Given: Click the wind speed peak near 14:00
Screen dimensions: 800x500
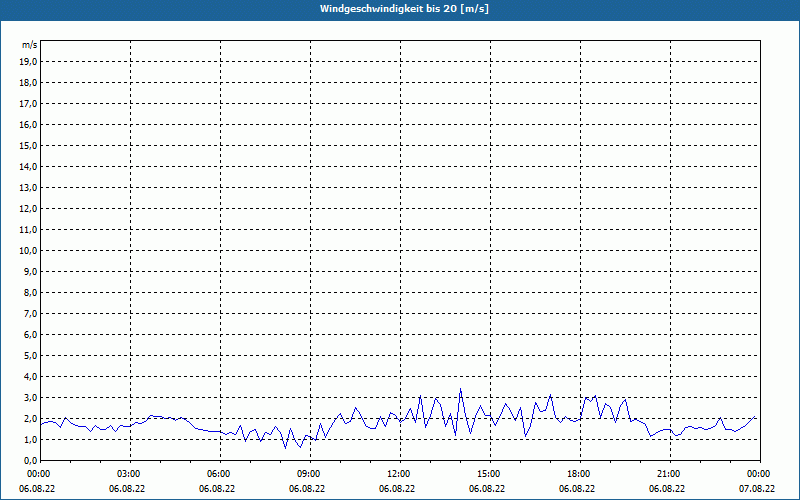Looking at the screenshot, I should tap(460, 389).
